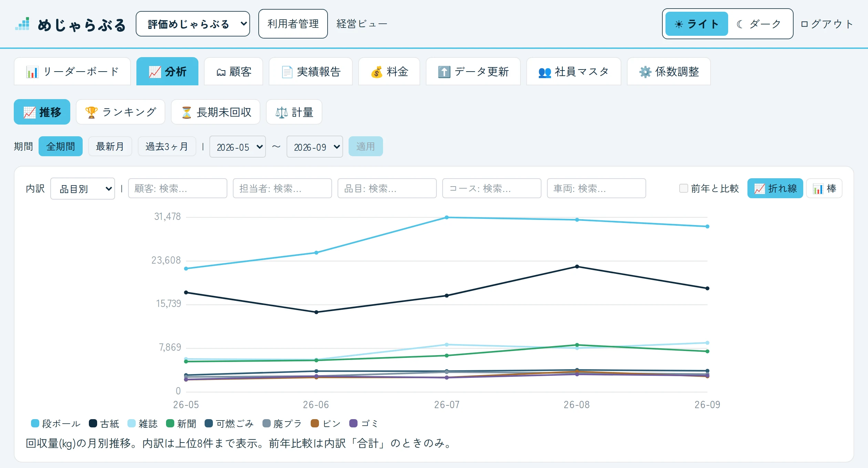Go to the 実績報告 tab
The height and width of the screenshot is (468, 868).
point(311,72)
